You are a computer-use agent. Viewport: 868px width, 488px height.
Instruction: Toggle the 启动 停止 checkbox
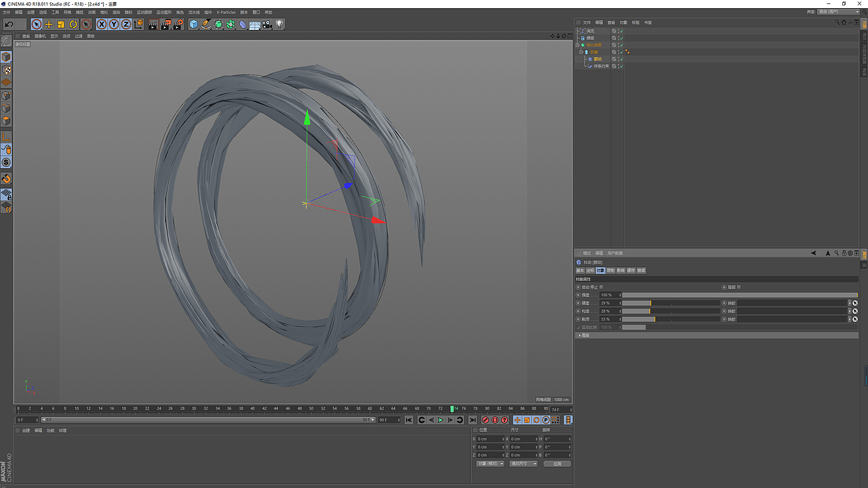click(601, 287)
